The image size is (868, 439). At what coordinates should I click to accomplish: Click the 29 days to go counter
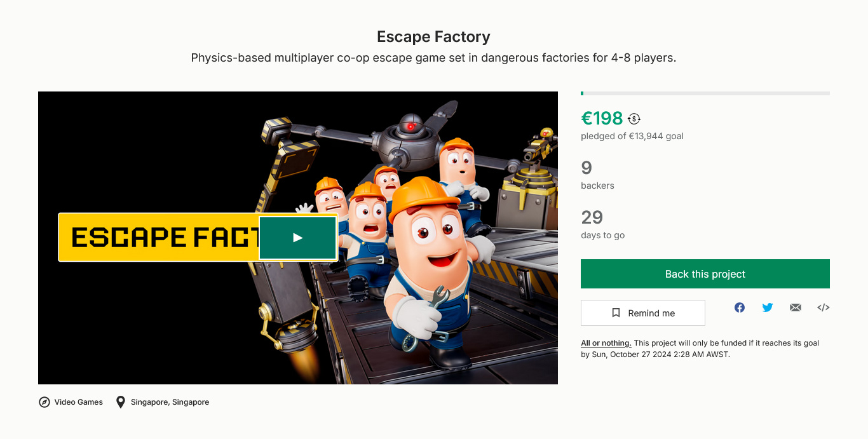(x=592, y=217)
